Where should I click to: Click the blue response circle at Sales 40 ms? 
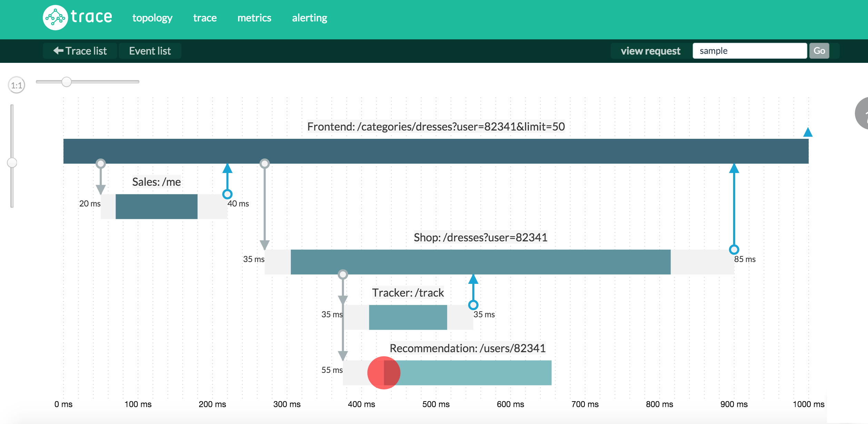(x=227, y=194)
